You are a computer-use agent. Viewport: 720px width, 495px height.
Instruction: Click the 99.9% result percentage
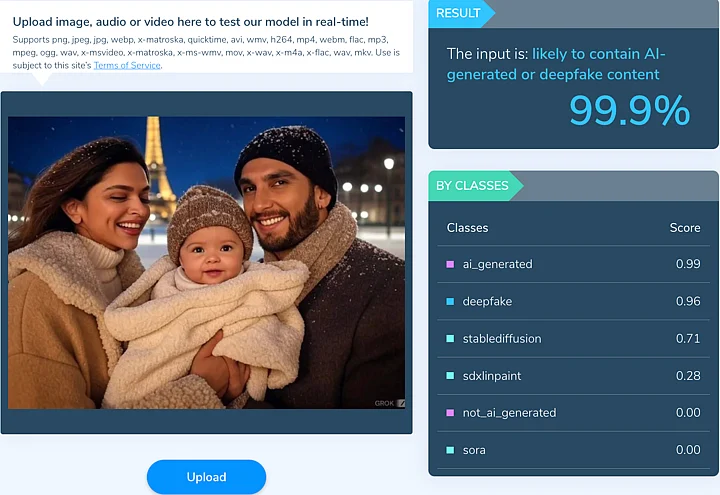[629, 110]
